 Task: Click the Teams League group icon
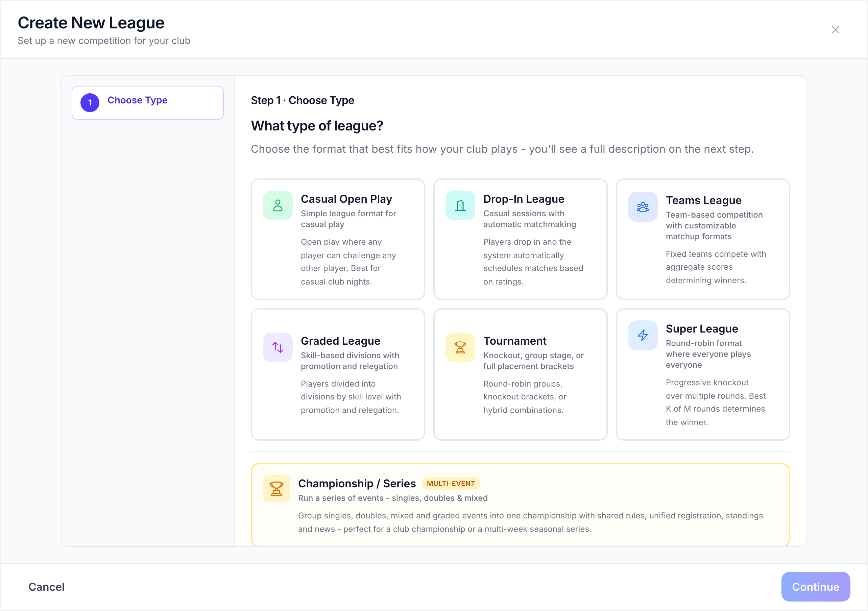643,207
